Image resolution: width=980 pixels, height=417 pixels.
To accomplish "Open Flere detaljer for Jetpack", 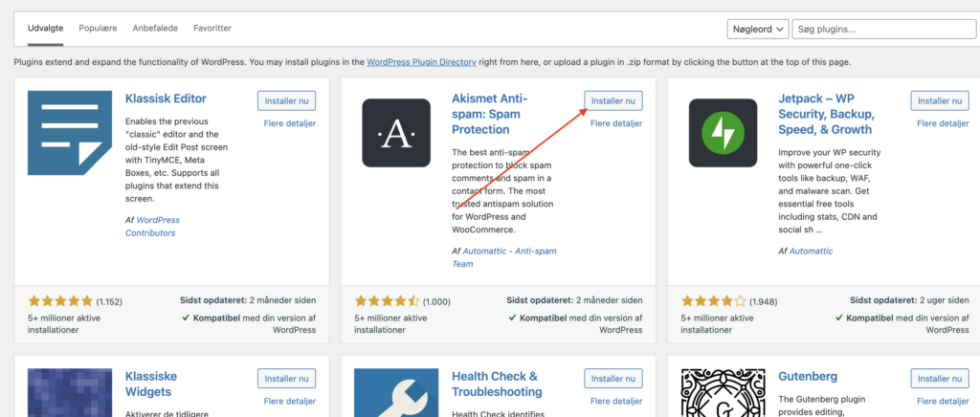I will click(x=943, y=123).
